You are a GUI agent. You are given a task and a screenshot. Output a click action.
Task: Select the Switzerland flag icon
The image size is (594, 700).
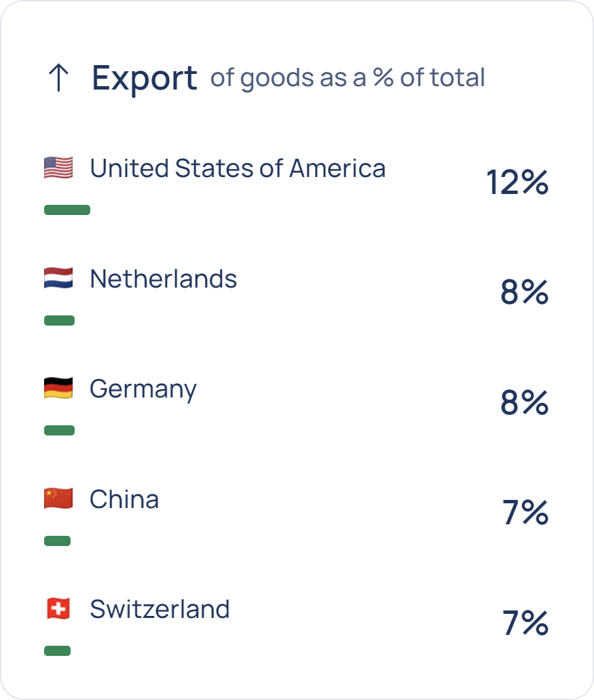58,609
